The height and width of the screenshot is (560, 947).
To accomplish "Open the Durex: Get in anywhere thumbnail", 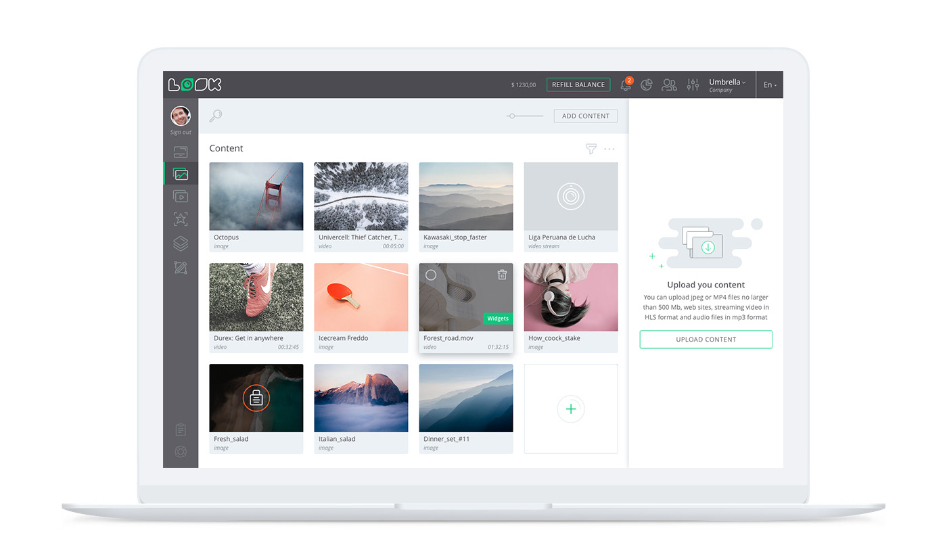I will 256,297.
